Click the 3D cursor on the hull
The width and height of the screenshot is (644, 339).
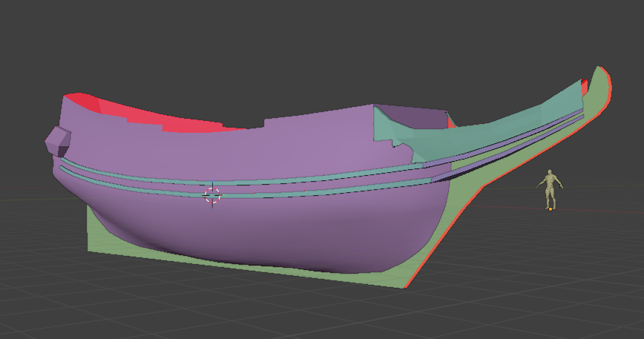[x=212, y=195]
